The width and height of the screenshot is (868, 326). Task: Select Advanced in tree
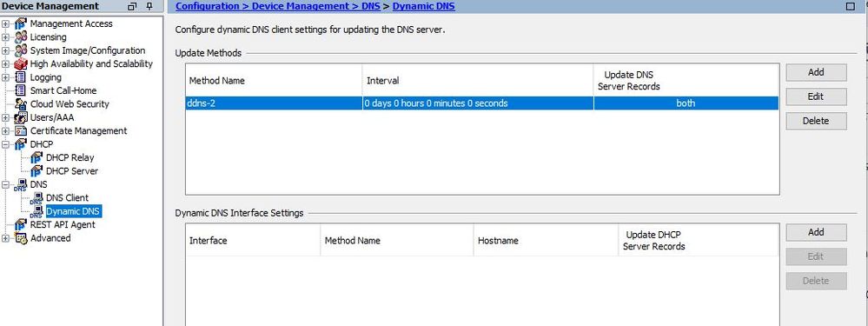tap(50, 238)
